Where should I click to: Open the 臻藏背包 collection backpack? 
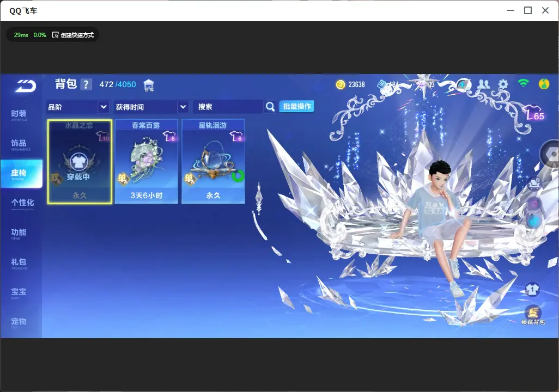click(x=533, y=315)
